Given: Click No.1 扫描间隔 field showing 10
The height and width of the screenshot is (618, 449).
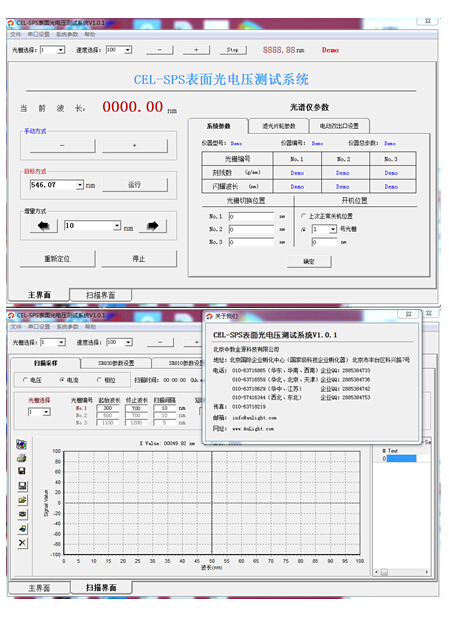Looking at the screenshot, I should click(x=165, y=408).
